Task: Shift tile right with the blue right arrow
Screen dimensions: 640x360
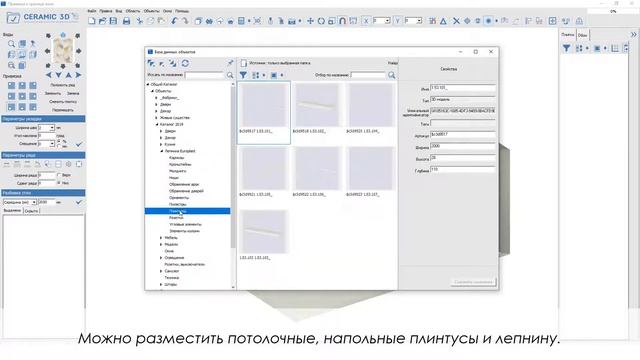Action: point(78,75)
